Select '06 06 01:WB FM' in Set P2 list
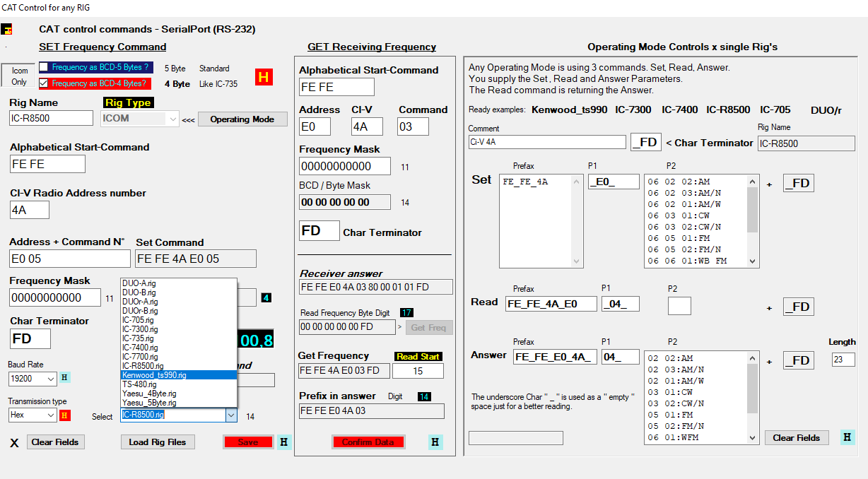 (x=687, y=261)
